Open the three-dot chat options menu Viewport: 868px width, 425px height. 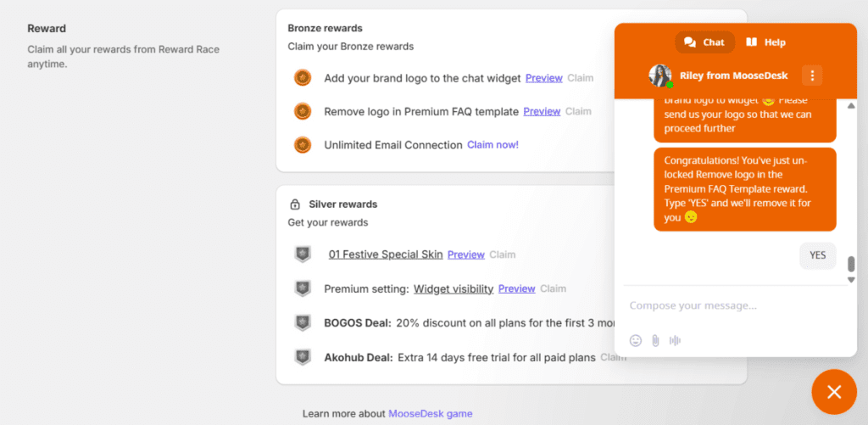(x=811, y=75)
